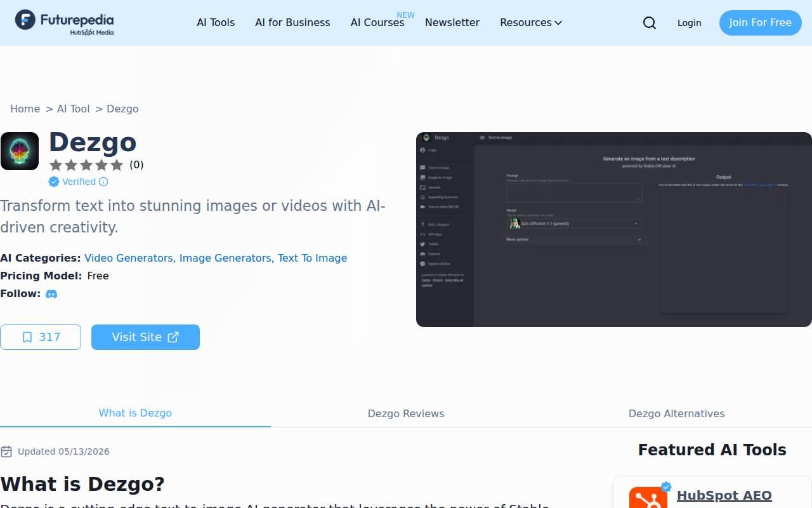Image resolution: width=812 pixels, height=508 pixels.
Task: Switch to the Dezgo Reviews tab
Action: [x=406, y=413]
